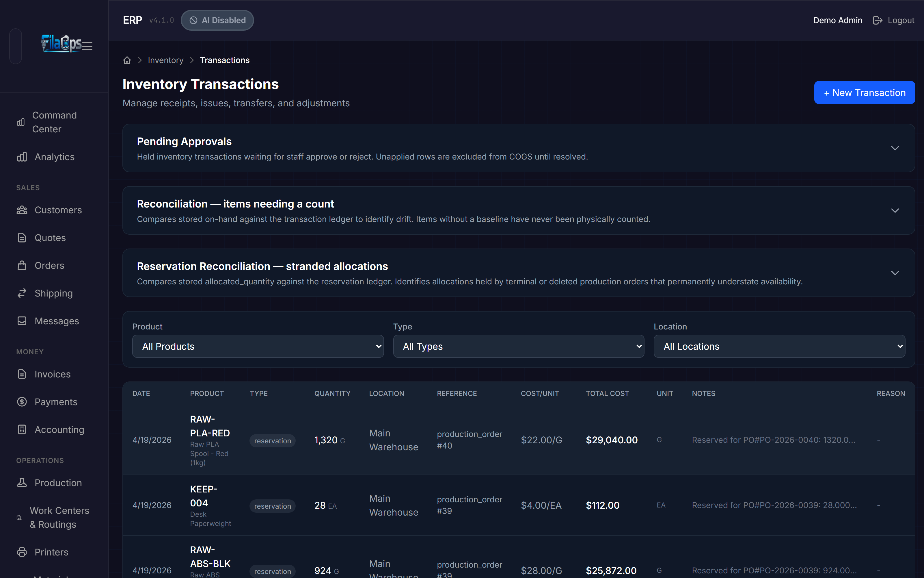The image size is (924, 578).
Task: Click the Orders bag icon
Action: (x=22, y=265)
